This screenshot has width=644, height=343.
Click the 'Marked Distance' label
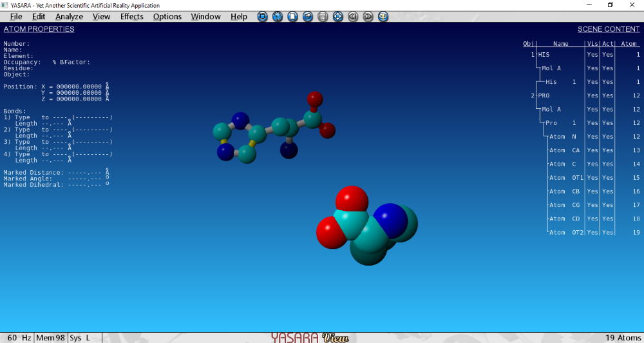pyautogui.click(x=33, y=173)
